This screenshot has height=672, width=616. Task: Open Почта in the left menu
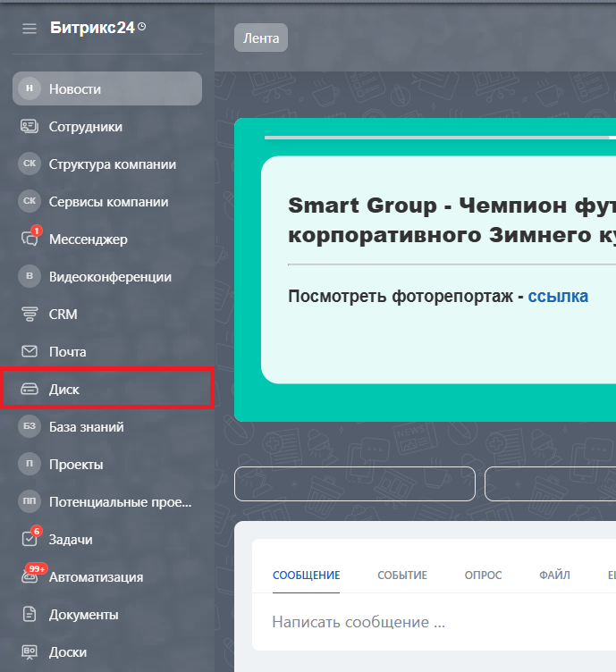(107, 351)
